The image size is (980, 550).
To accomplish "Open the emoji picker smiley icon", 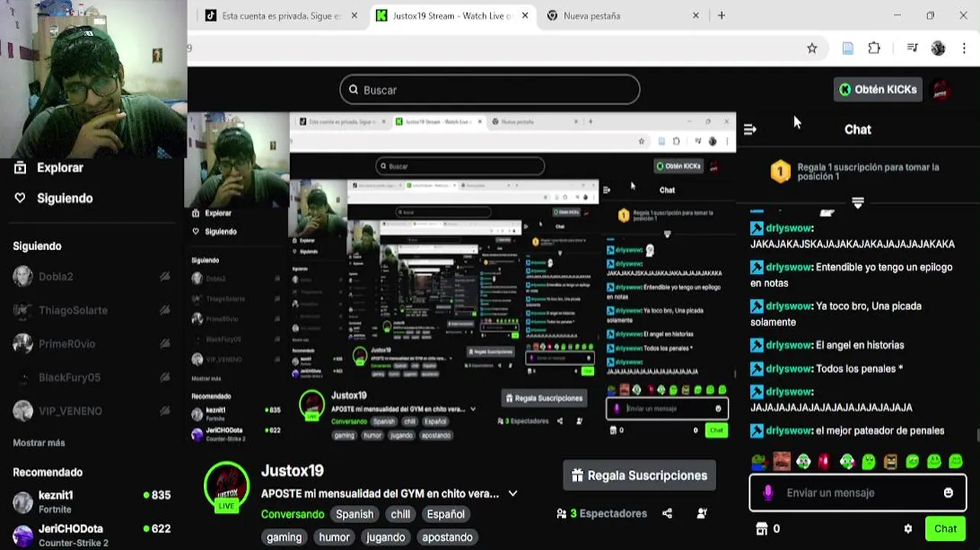I will click(948, 493).
